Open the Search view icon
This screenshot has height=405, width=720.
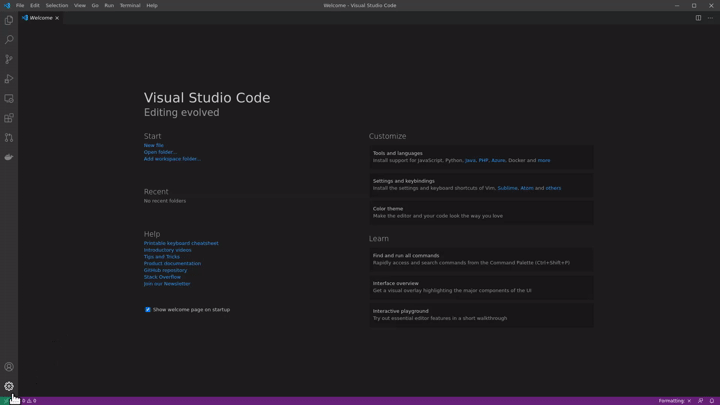(x=9, y=39)
